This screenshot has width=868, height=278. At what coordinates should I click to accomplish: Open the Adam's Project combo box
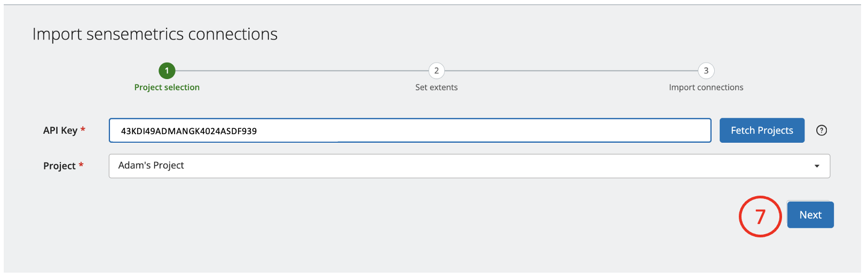click(x=459, y=166)
